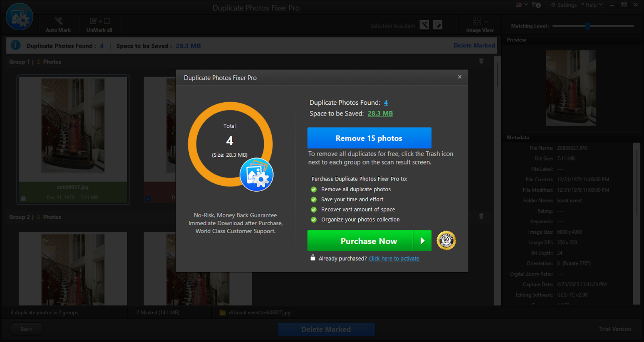
Task: Click the Group 2 header label
Action: point(35,217)
